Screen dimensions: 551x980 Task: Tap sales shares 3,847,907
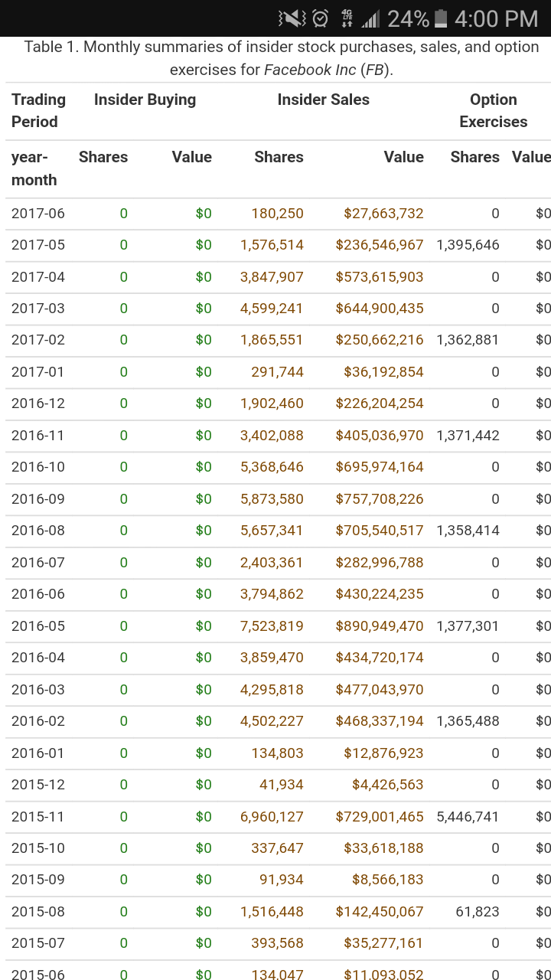coord(272,277)
